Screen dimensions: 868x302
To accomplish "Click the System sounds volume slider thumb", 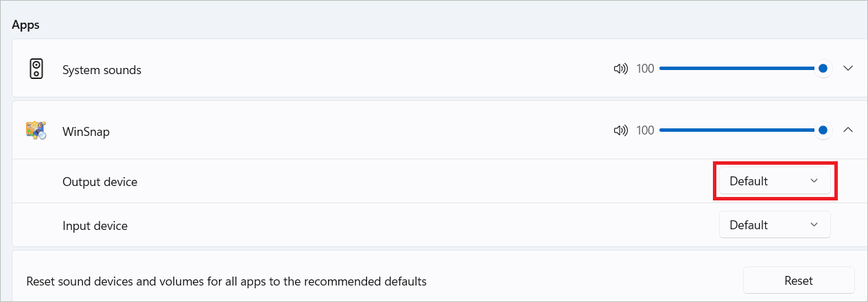I will pyautogui.click(x=823, y=69).
